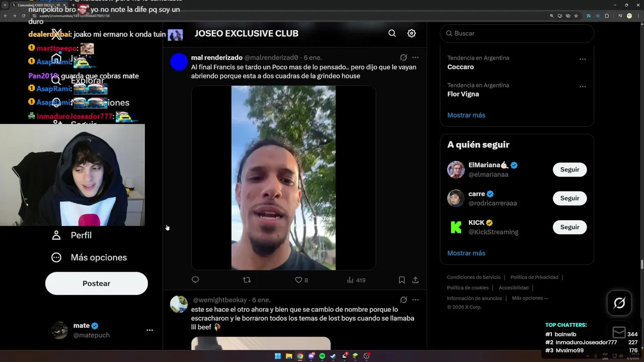Image resolution: width=644 pixels, height=362 pixels.
Task: Open mal renderizado author name
Action: click(x=217, y=57)
